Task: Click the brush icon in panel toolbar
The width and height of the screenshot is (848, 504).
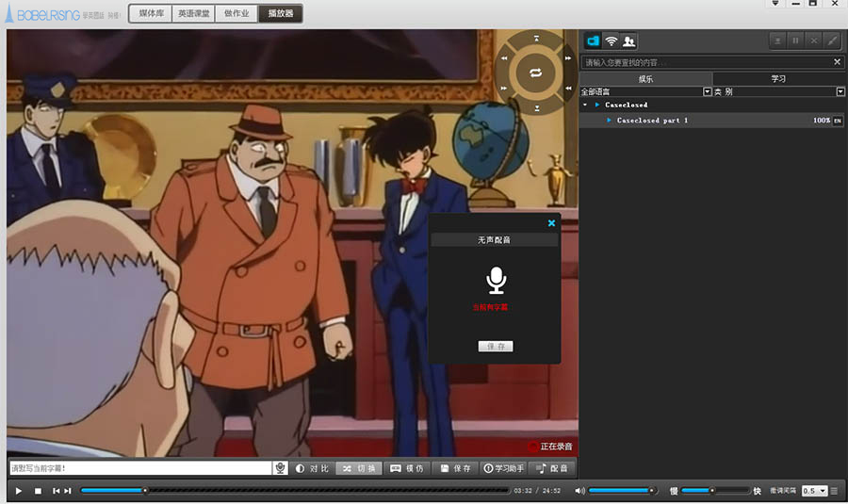Action: 832,41
